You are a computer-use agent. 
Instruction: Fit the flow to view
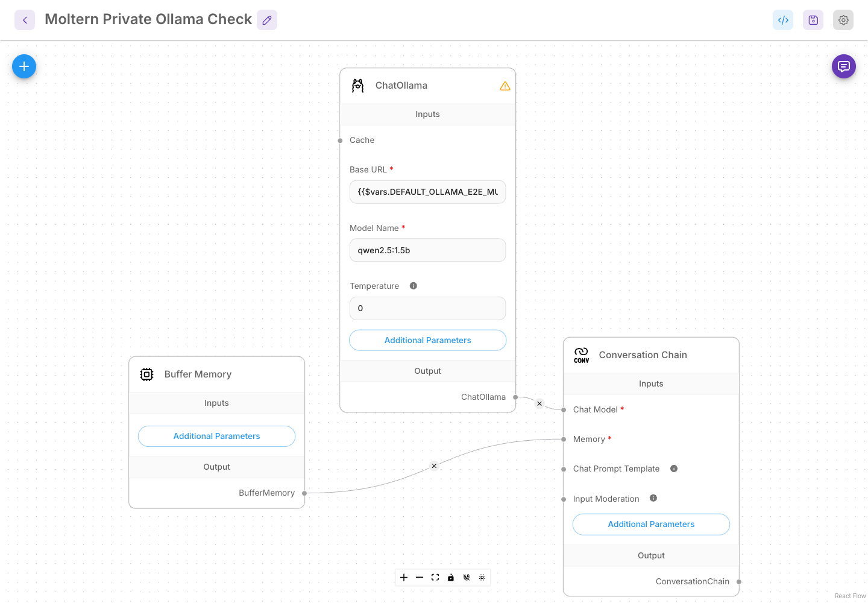[x=435, y=578]
